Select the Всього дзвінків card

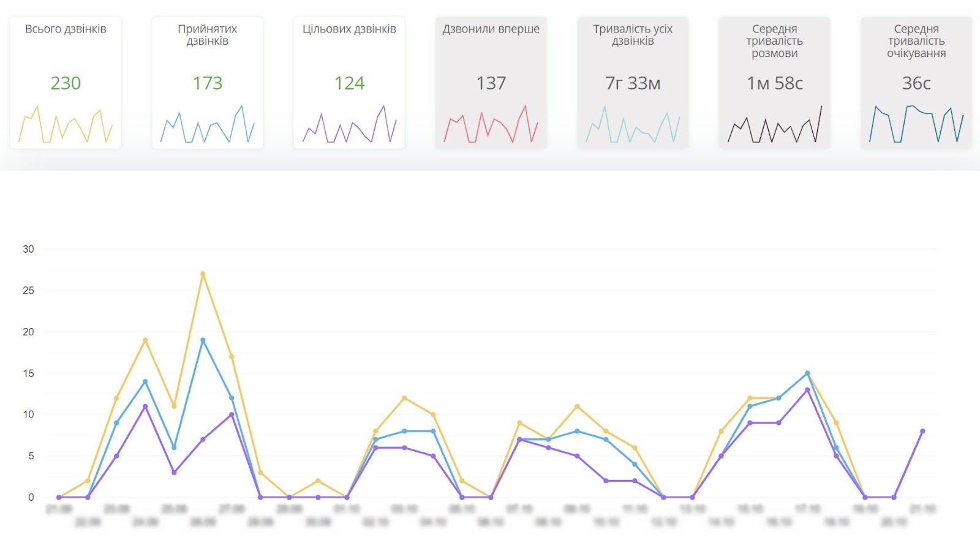[66, 83]
